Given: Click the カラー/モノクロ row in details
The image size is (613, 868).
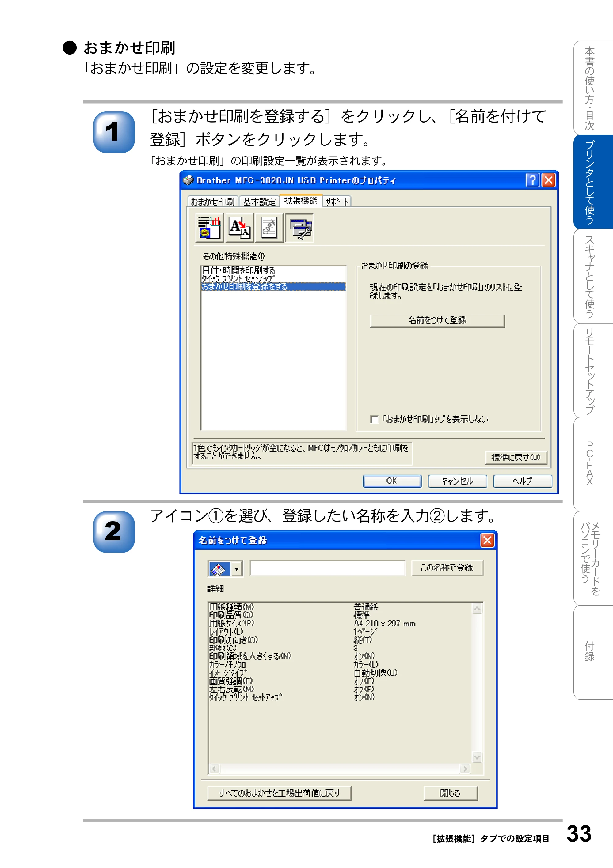Looking at the screenshot, I should 340,665.
